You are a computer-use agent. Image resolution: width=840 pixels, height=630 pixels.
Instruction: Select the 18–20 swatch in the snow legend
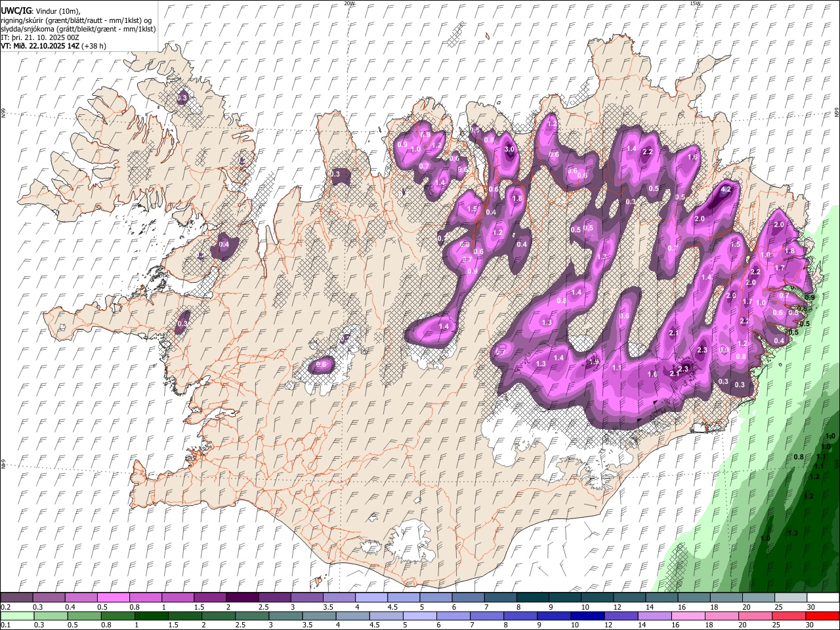(726, 597)
